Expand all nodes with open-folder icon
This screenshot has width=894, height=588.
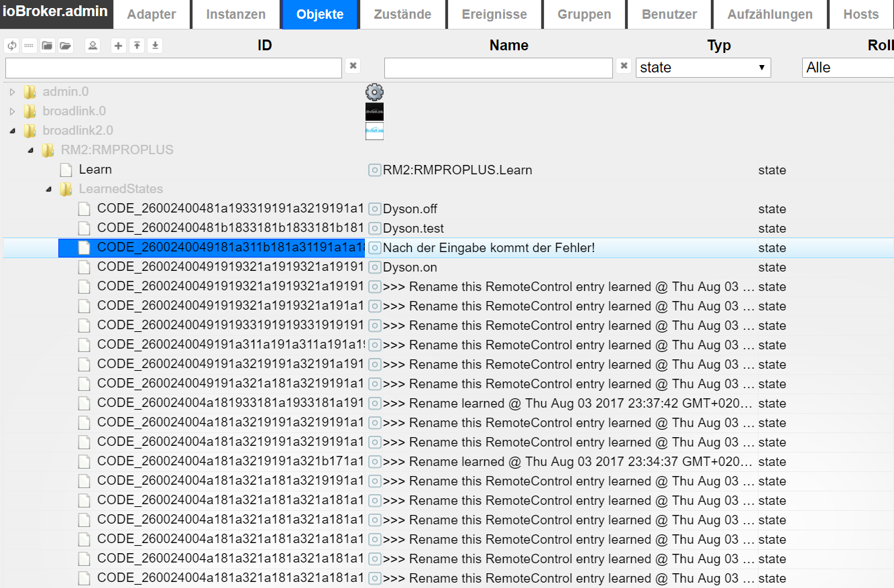(x=65, y=46)
